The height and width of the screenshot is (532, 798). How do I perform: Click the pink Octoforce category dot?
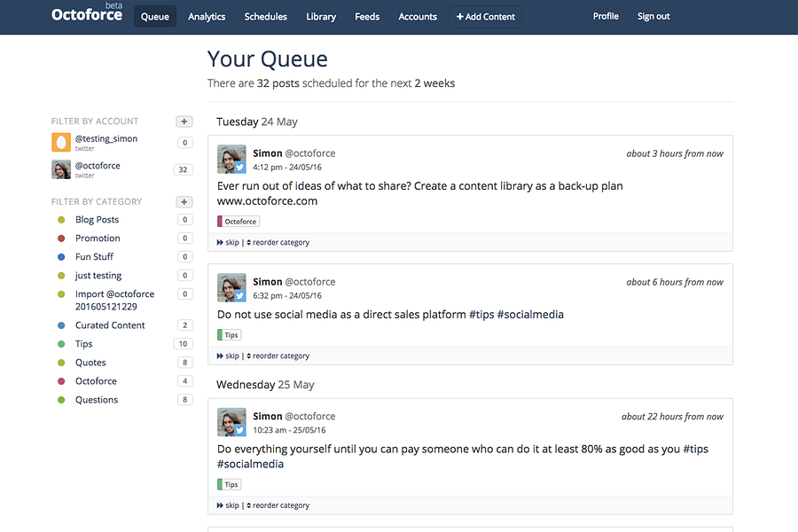point(61,381)
